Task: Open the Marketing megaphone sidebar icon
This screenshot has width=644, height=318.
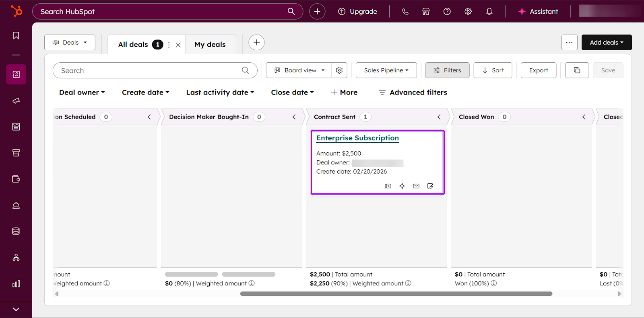Action: [16, 101]
